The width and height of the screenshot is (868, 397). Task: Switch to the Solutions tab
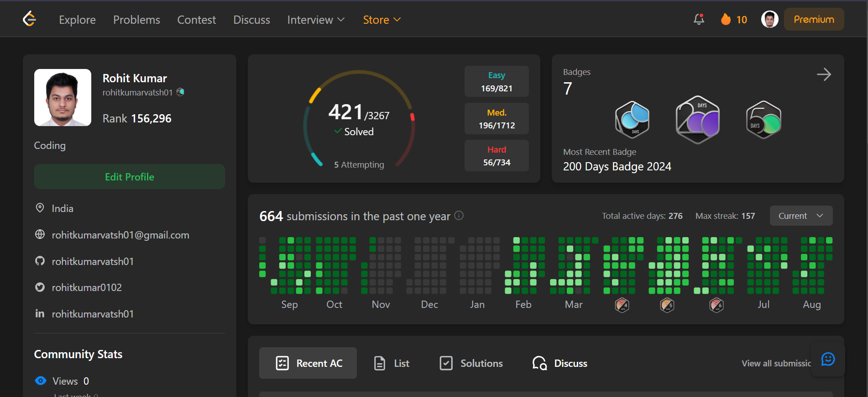pos(471,363)
